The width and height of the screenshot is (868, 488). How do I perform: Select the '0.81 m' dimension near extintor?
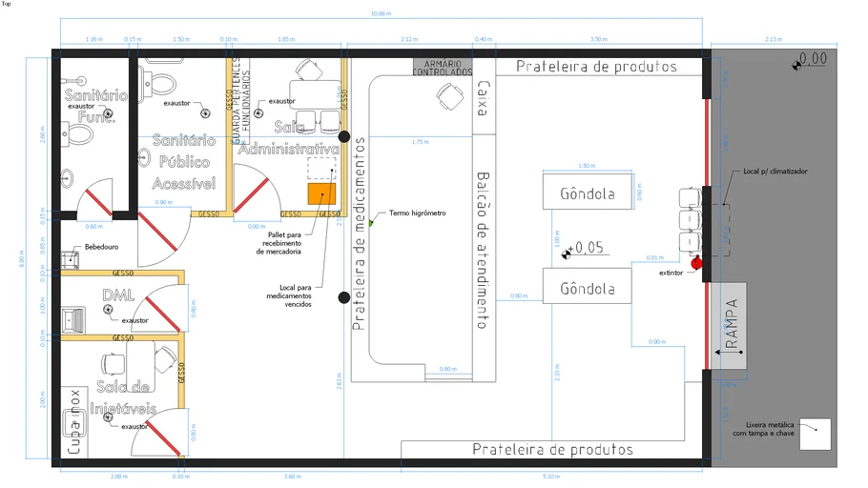click(x=655, y=258)
